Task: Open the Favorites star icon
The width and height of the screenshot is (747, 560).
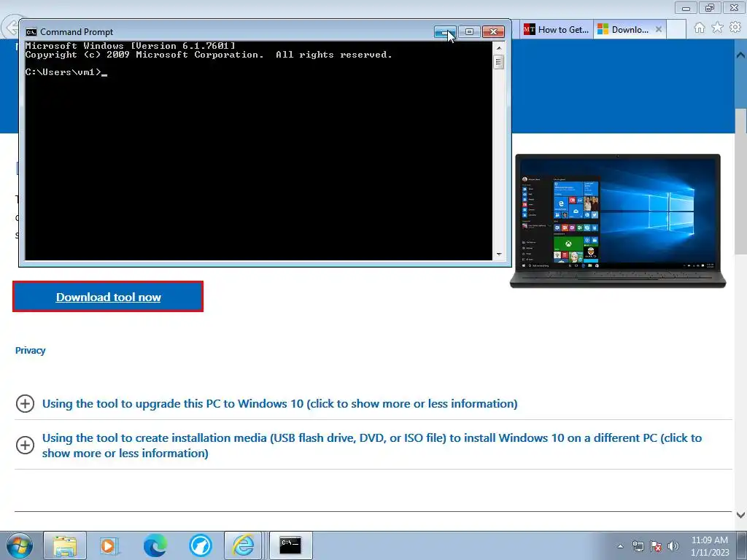Action: pyautogui.click(x=717, y=28)
